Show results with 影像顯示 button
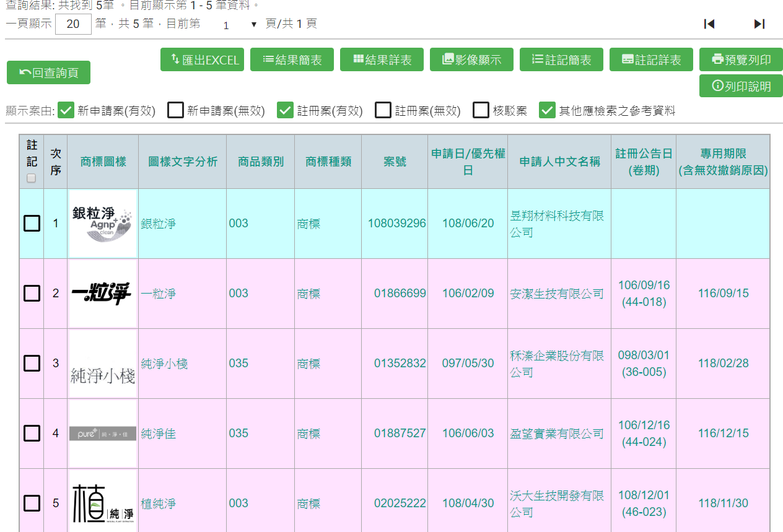Viewport: 783px width, 532px height. [471, 60]
